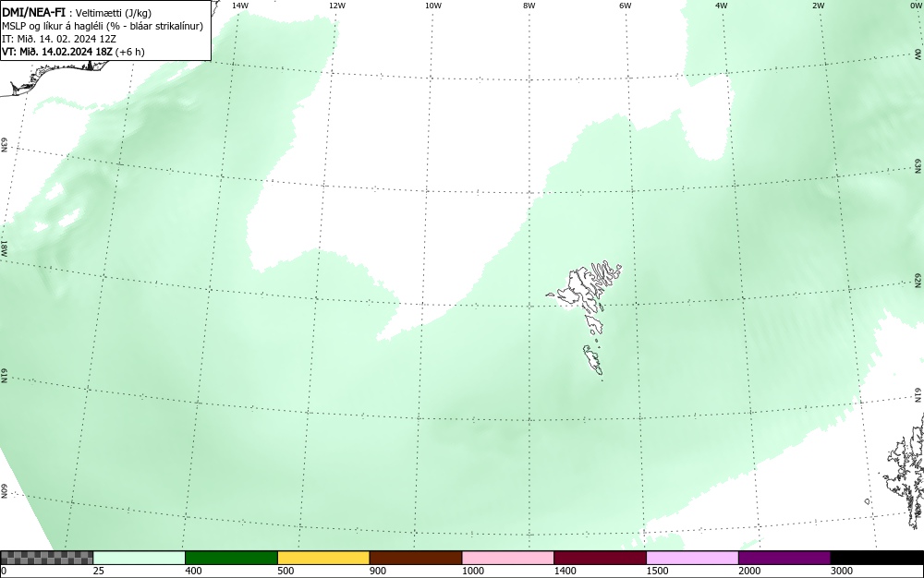Click the 62N label on the right edge

click(918, 281)
